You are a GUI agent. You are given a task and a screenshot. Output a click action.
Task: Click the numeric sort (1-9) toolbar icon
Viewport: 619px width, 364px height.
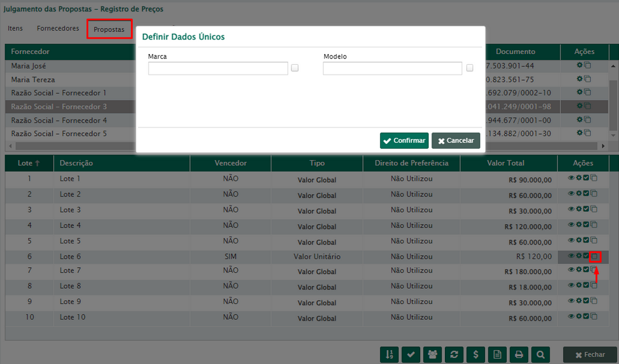click(x=390, y=355)
